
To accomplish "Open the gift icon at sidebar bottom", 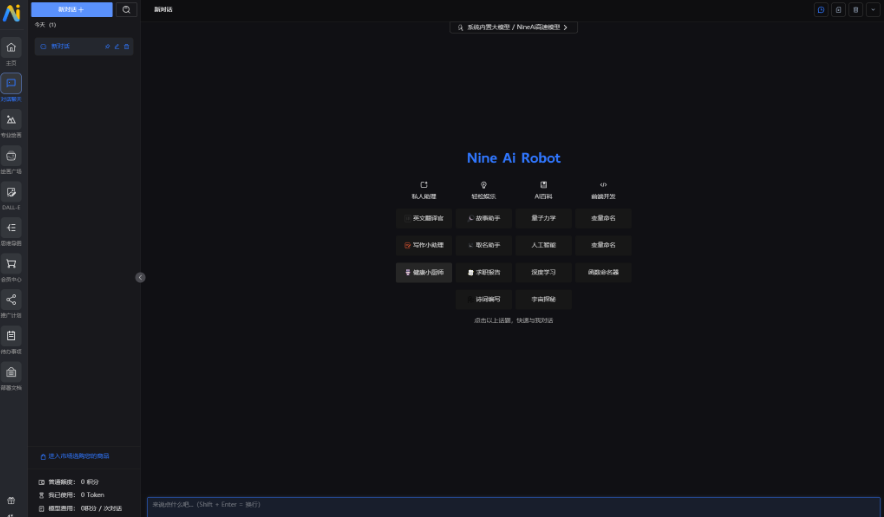I will click(11, 500).
